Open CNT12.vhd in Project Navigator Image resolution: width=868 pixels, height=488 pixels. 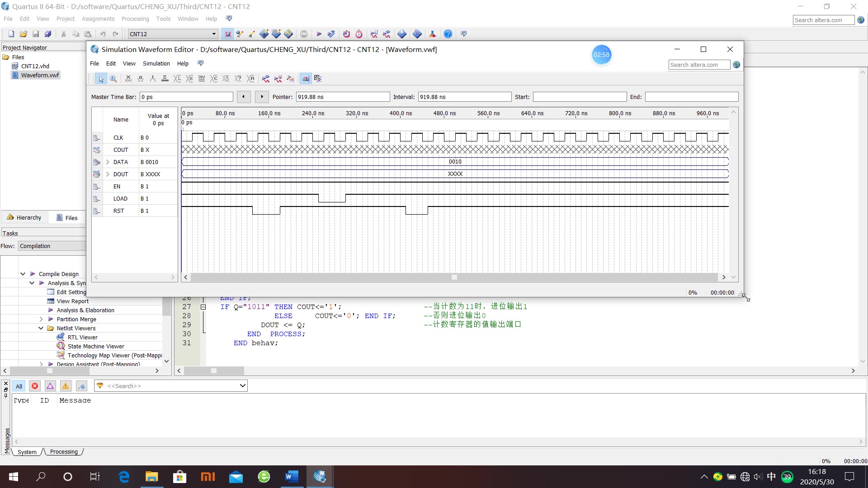click(x=35, y=66)
